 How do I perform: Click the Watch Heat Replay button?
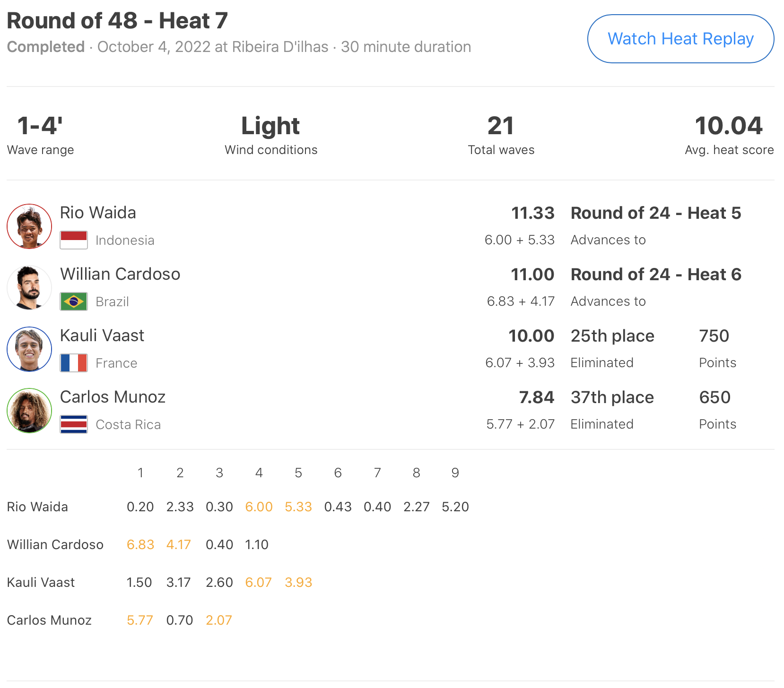680,39
